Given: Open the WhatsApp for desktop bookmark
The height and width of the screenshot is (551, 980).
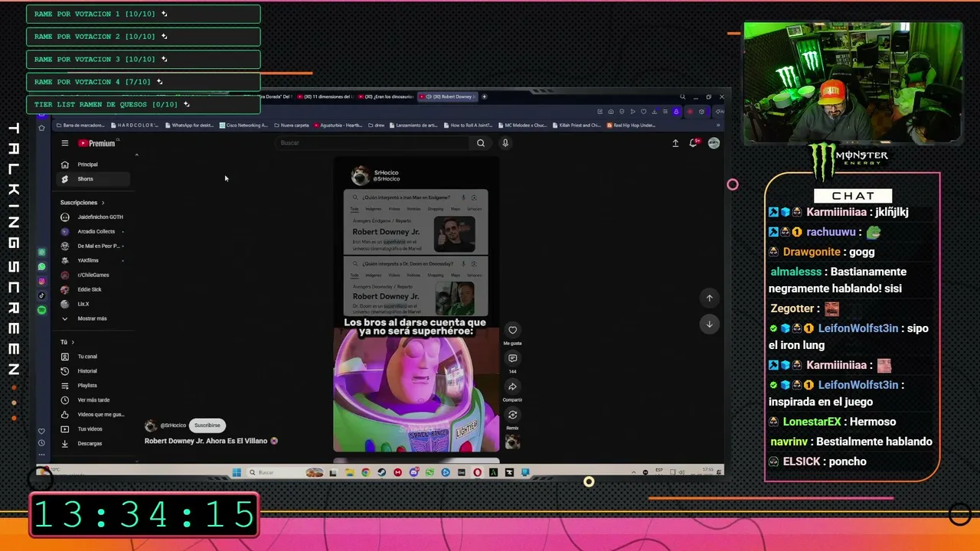Looking at the screenshot, I should click(190, 125).
